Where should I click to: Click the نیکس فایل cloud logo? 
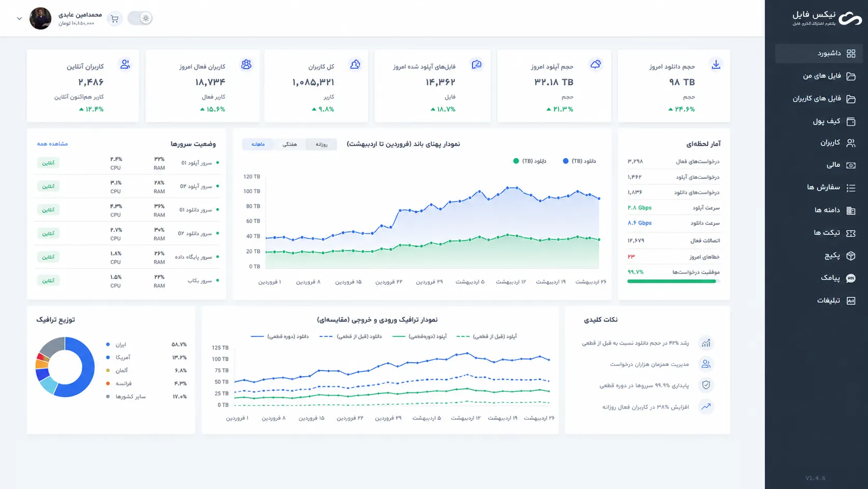pos(850,19)
